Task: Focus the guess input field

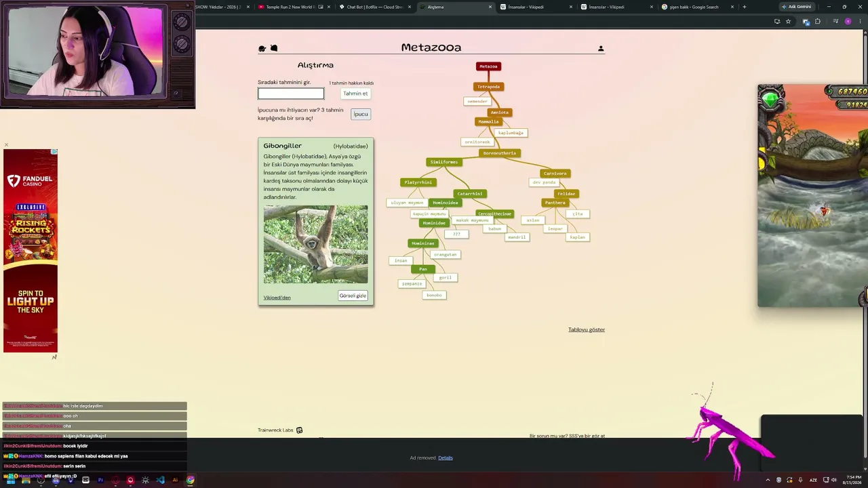Action: tap(291, 94)
